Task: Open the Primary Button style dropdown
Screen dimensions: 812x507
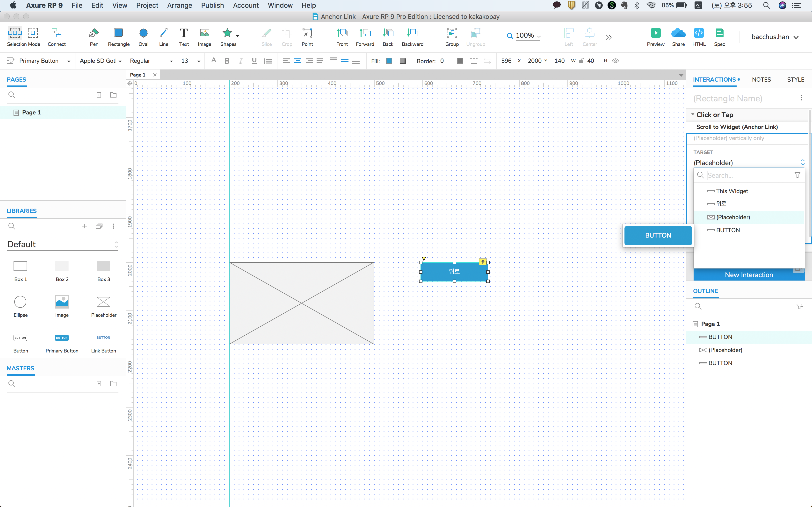Action: [x=69, y=61]
